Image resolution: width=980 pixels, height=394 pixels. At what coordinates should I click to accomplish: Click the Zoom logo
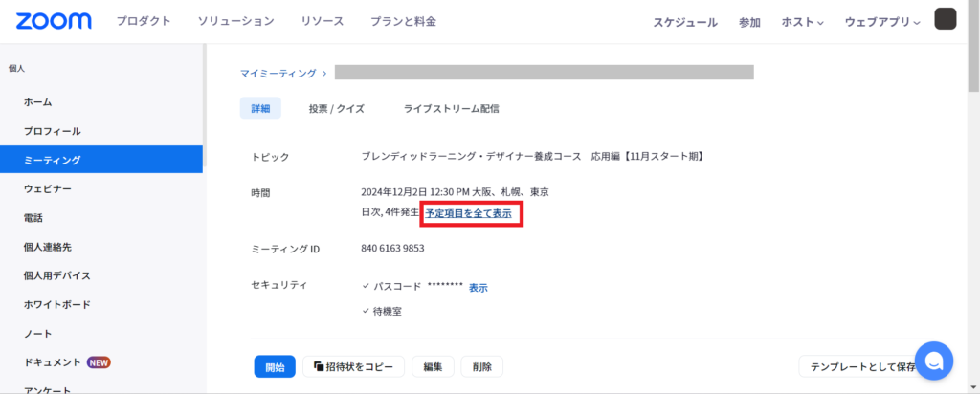[54, 21]
